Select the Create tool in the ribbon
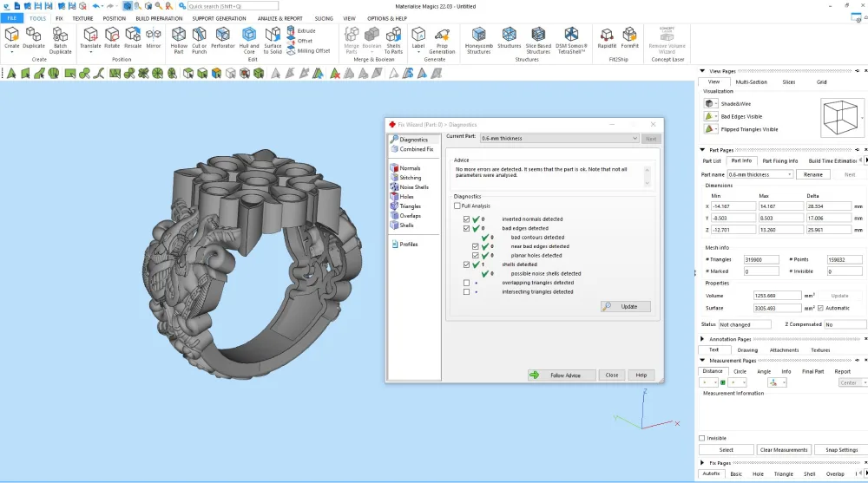This screenshot has width=868, height=483. pos(11,40)
